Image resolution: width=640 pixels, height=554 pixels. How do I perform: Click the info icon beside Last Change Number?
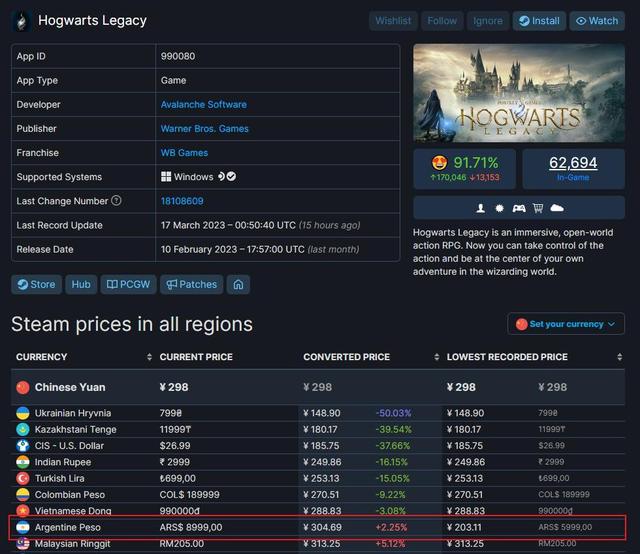coord(117,201)
